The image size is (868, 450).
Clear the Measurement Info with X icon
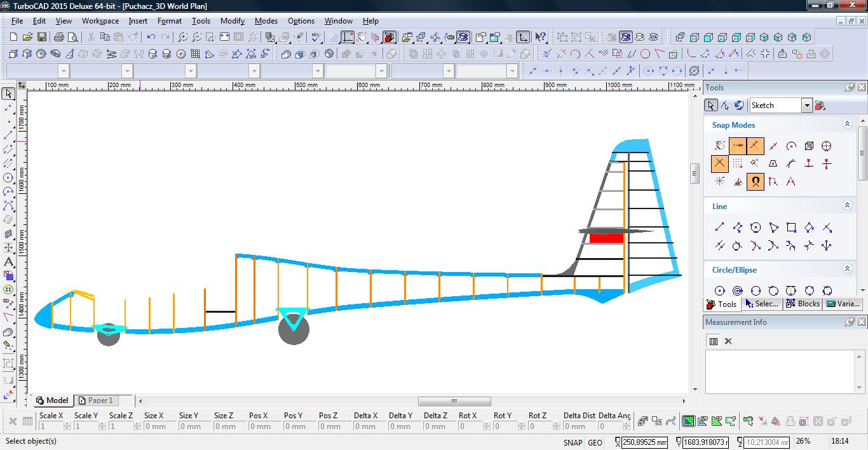(x=728, y=341)
